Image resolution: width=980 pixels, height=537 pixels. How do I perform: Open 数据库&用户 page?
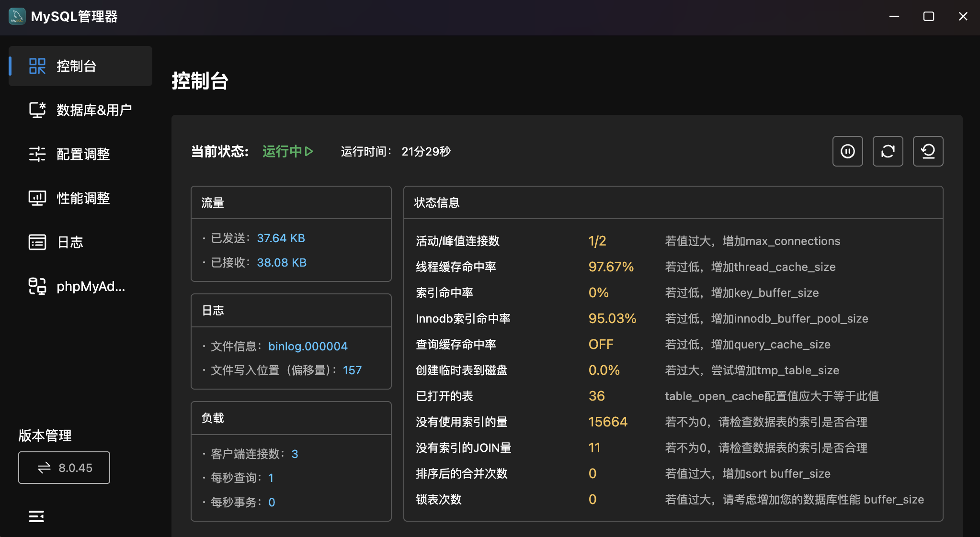(x=80, y=110)
